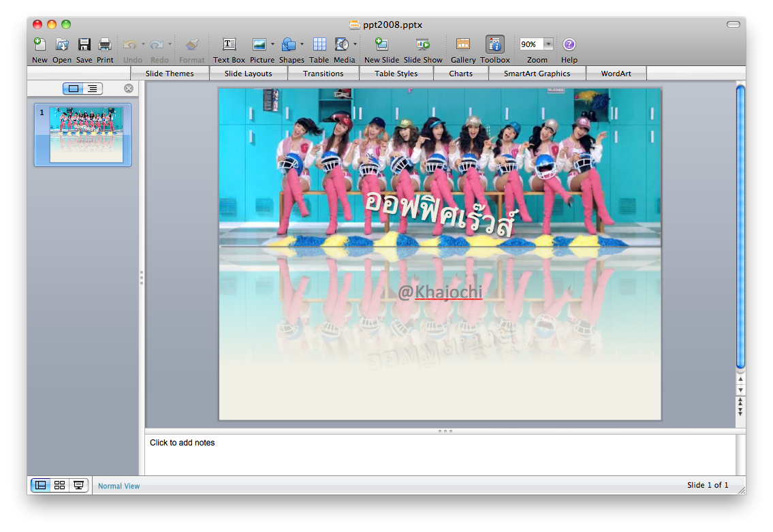Click the scroll up arrow
The width and height of the screenshot is (773, 532).
740,379
